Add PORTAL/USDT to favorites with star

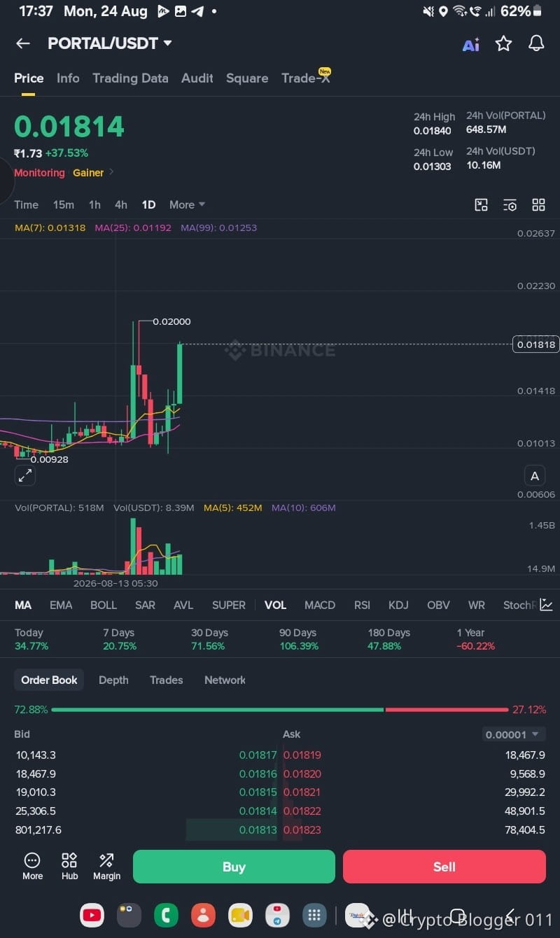(x=503, y=43)
